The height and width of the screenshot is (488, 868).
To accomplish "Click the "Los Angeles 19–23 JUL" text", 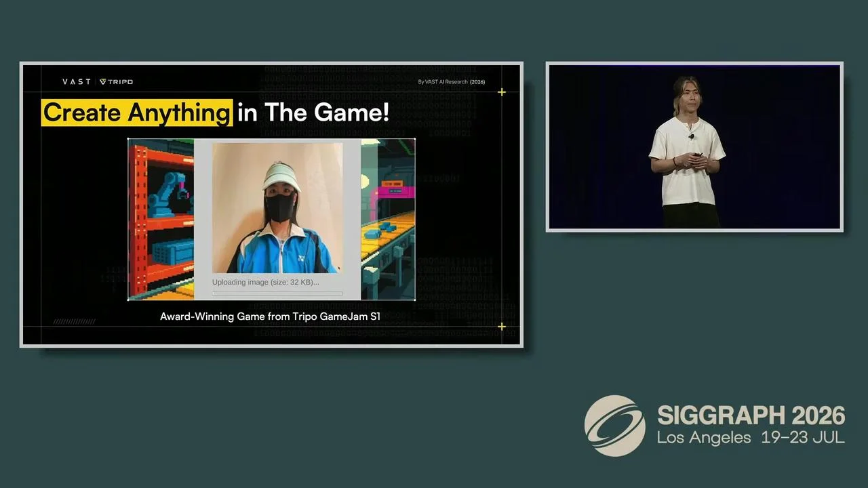I will (x=751, y=437).
